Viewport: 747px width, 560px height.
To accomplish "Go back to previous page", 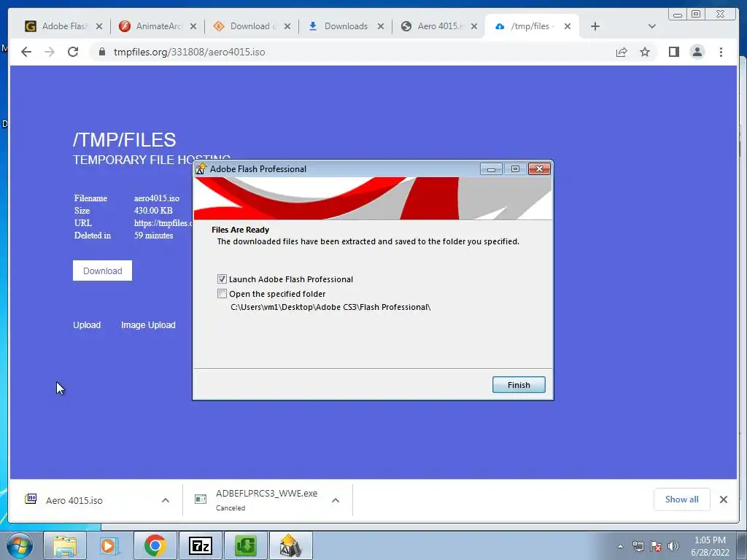I will pyautogui.click(x=26, y=52).
